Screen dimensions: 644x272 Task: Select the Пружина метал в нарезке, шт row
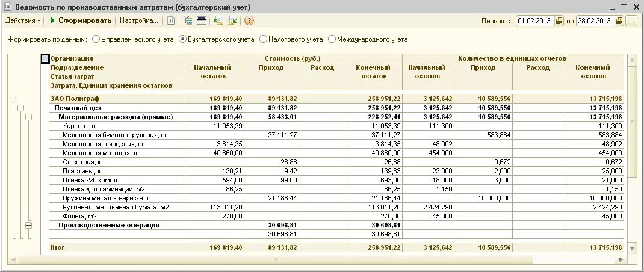[336, 198]
